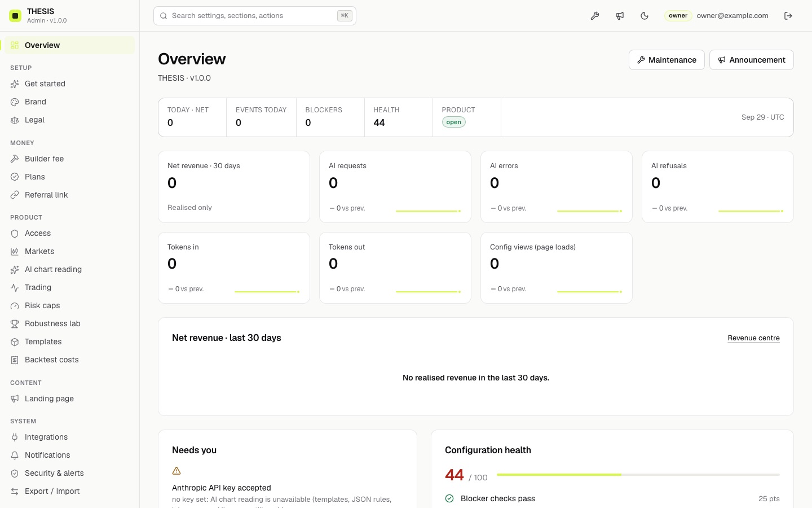
Task: Click the Announcement button
Action: [x=752, y=60]
